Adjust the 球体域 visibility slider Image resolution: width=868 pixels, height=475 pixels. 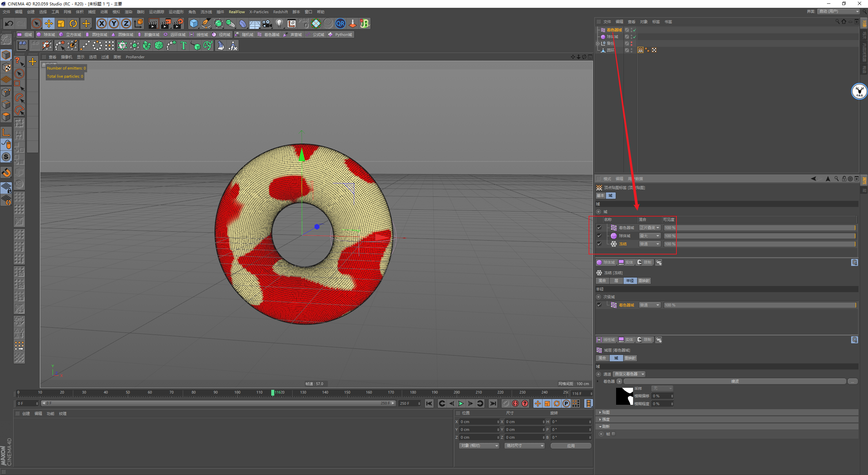tap(759, 236)
